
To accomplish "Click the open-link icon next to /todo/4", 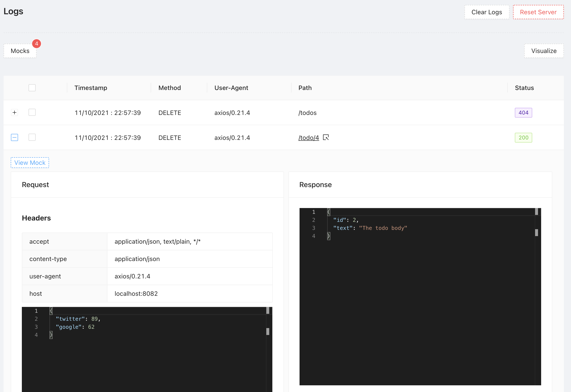I will click(x=326, y=137).
